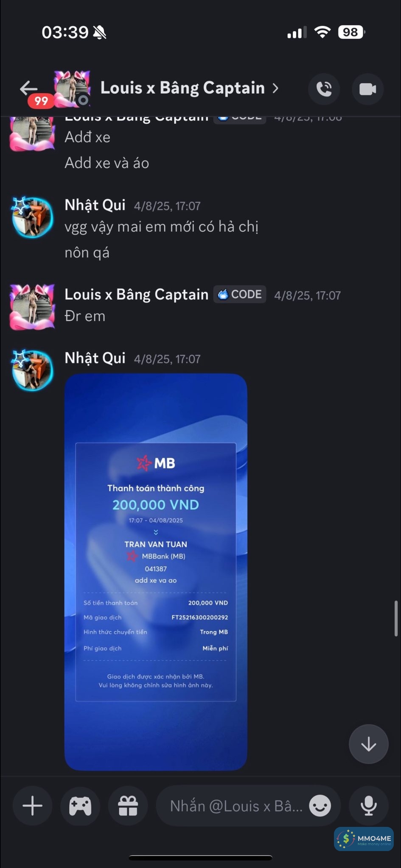Select Nhật Qui username on receipt message

(95, 358)
